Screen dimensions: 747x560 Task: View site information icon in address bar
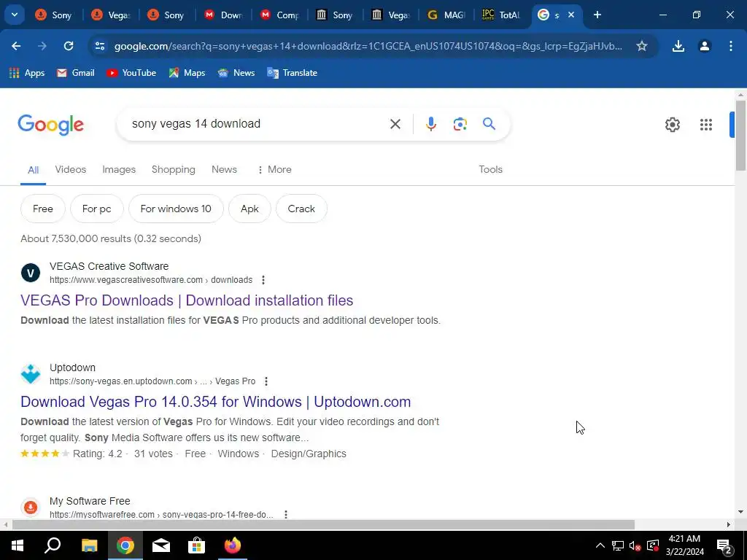tap(100, 46)
